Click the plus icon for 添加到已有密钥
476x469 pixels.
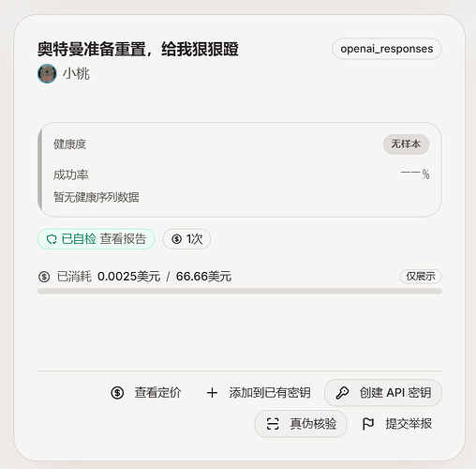[212, 393]
